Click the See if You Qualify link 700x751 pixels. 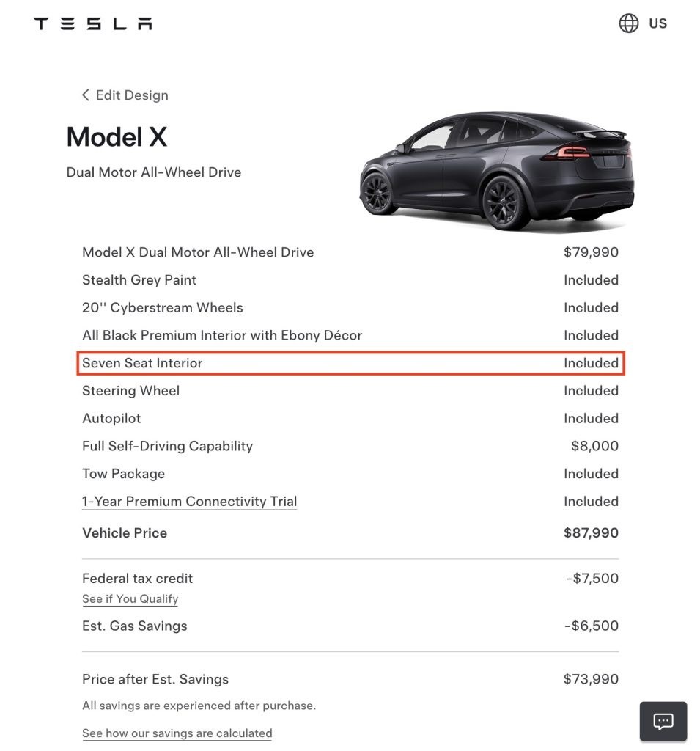130,598
